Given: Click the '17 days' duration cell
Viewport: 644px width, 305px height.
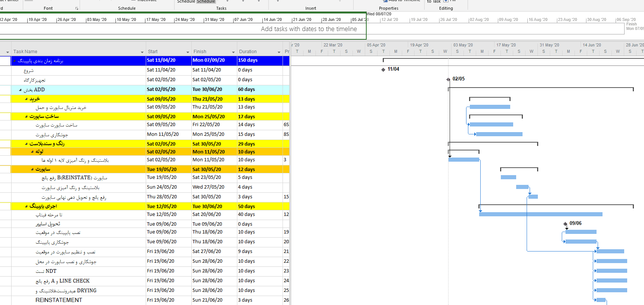Looking at the screenshot, I should click(x=260, y=117).
